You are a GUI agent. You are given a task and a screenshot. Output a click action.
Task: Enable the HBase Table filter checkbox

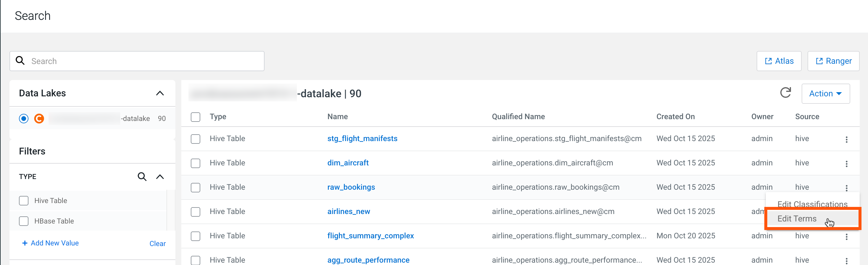point(24,221)
